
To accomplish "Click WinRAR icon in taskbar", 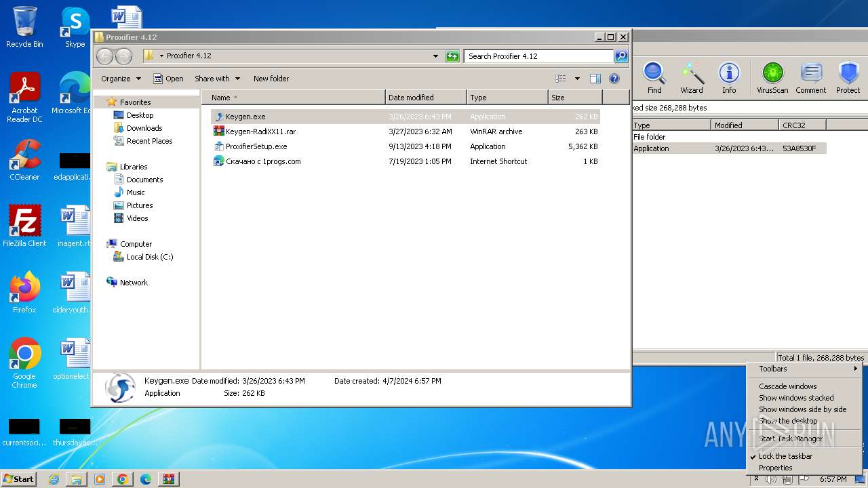I will [x=168, y=479].
